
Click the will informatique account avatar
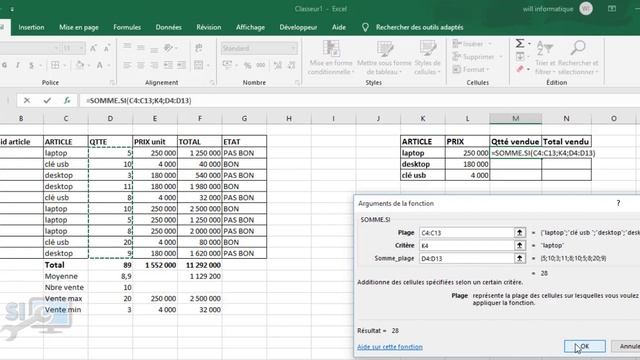586,9
